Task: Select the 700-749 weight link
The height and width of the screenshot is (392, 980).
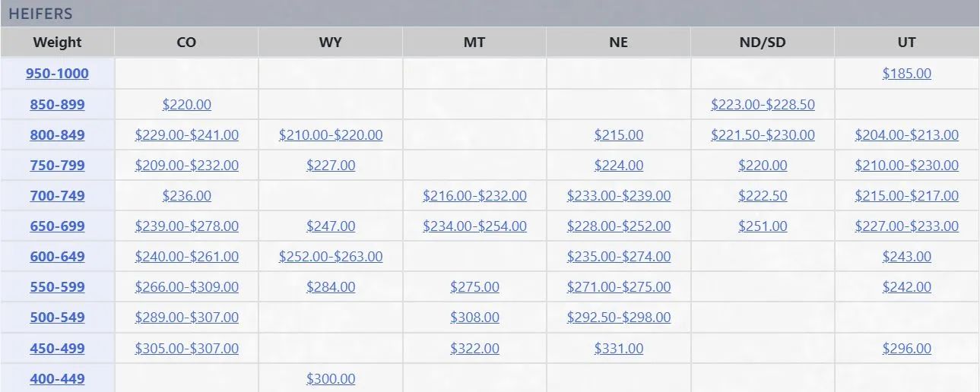Action: tap(57, 196)
